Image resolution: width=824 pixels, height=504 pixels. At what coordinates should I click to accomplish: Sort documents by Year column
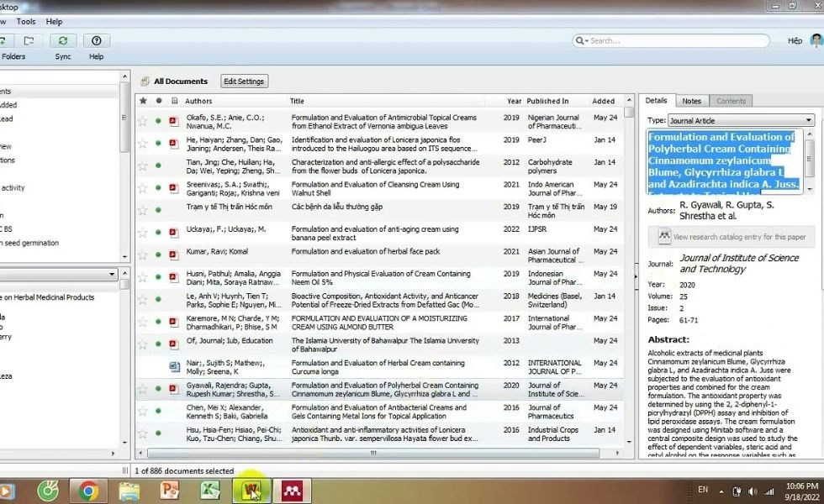coord(514,101)
